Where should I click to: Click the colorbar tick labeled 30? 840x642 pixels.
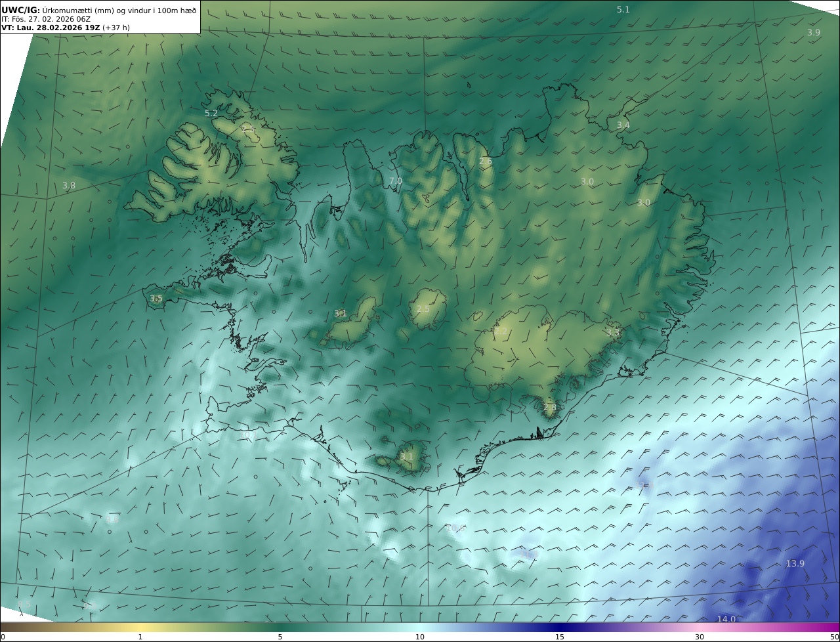coord(700,637)
